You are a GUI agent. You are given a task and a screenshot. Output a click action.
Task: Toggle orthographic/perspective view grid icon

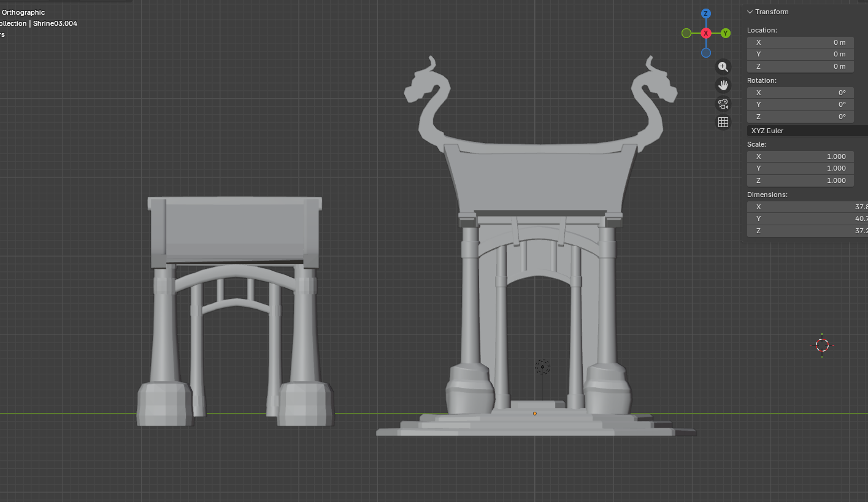723,122
